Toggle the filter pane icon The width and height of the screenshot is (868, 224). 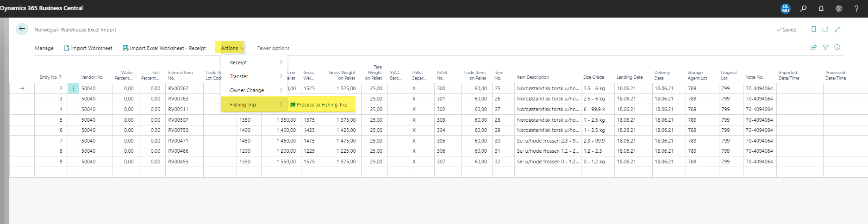point(825,48)
